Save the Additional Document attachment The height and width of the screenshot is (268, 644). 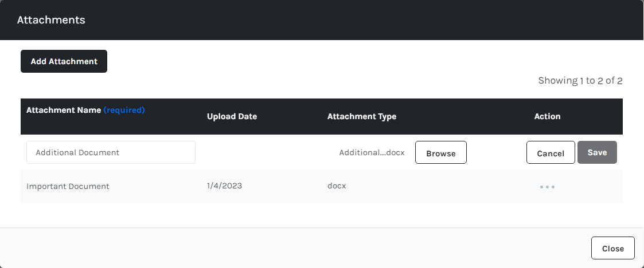coord(597,152)
